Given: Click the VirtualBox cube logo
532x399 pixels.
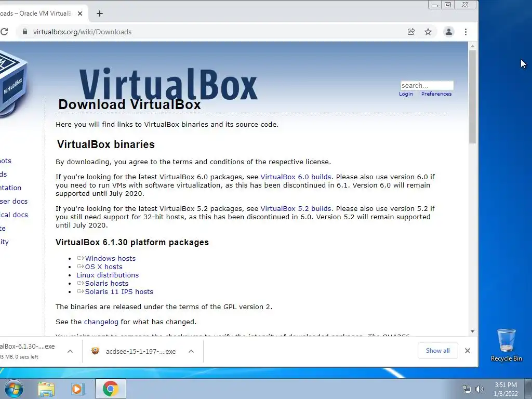Looking at the screenshot, I should click(13, 83).
